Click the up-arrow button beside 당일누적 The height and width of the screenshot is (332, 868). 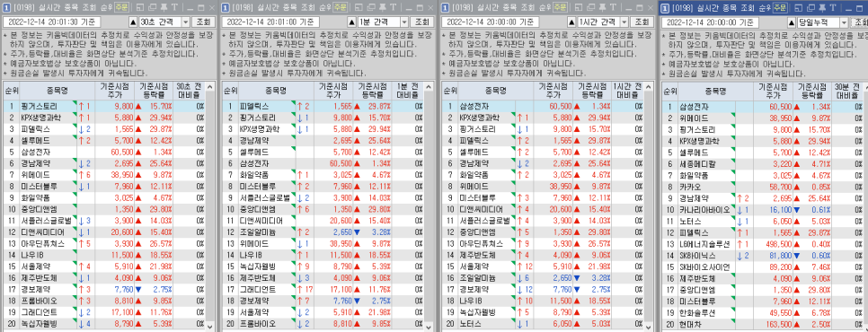pos(792,22)
